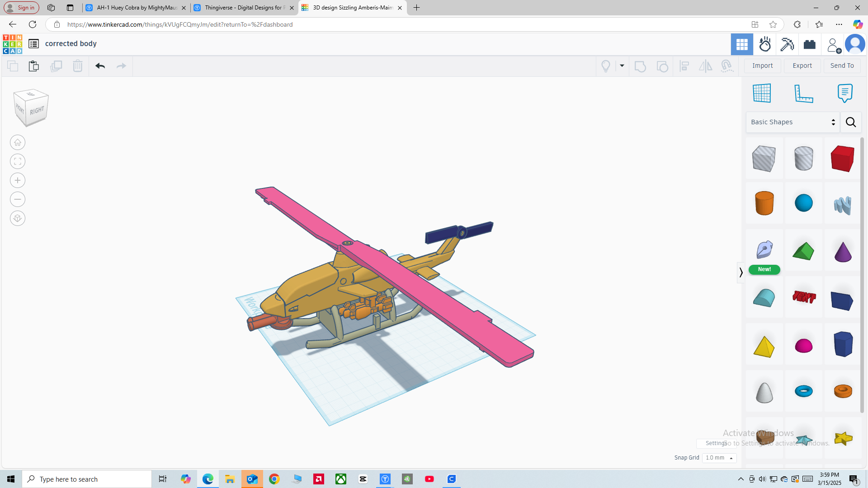Screen dimensions: 868x488
Task: Select the red Box shape
Action: coord(842,158)
